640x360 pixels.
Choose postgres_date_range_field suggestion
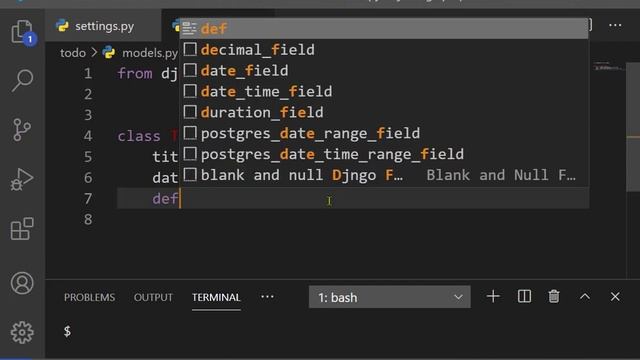point(384,133)
